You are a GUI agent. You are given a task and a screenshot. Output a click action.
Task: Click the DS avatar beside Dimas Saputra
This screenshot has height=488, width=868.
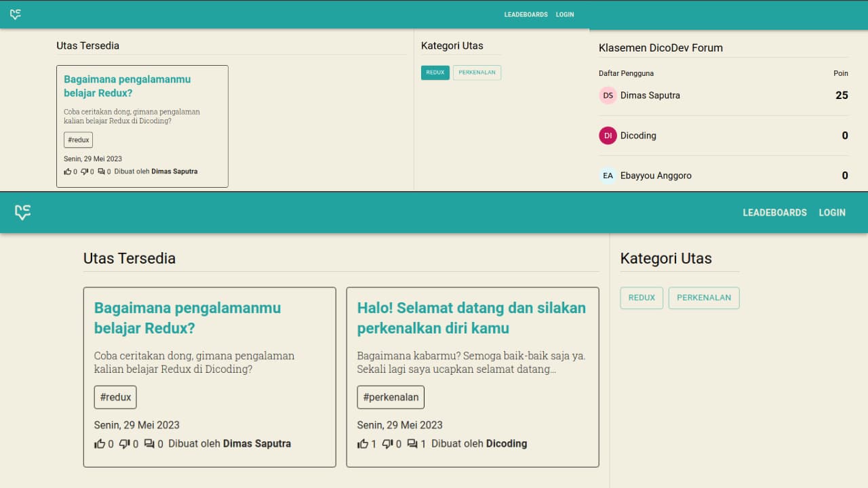(x=608, y=96)
